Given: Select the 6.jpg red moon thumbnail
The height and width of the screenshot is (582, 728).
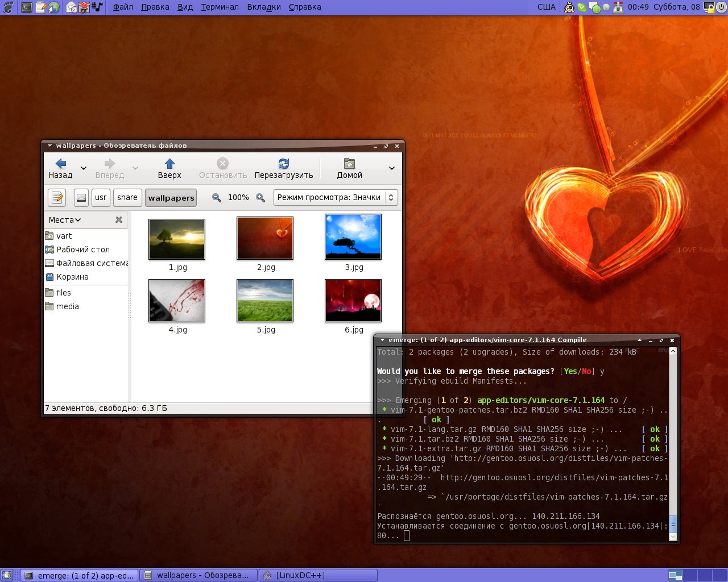Looking at the screenshot, I should [353, 301].
